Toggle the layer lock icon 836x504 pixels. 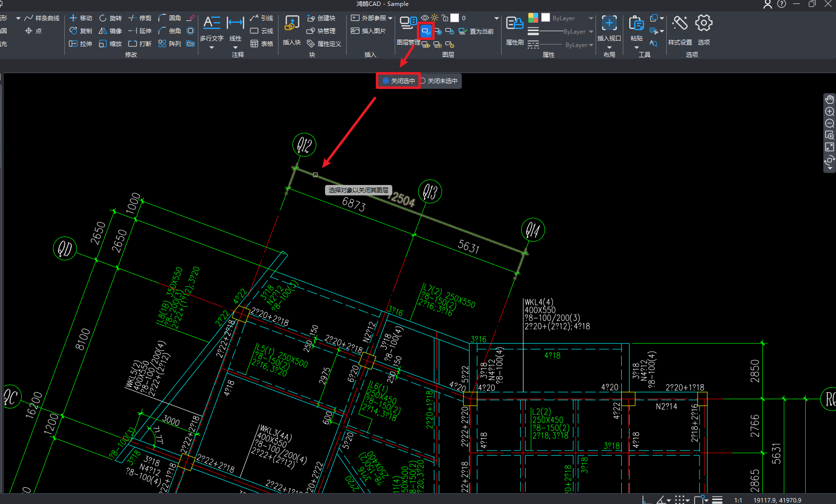tap(445, 18)
